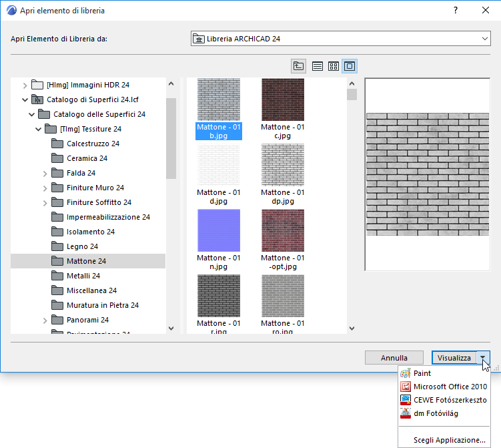Image resolution: width=501 pixels, height=448 pixels.
Task: Choose Paint from the application menu
Action: (444, 373)
